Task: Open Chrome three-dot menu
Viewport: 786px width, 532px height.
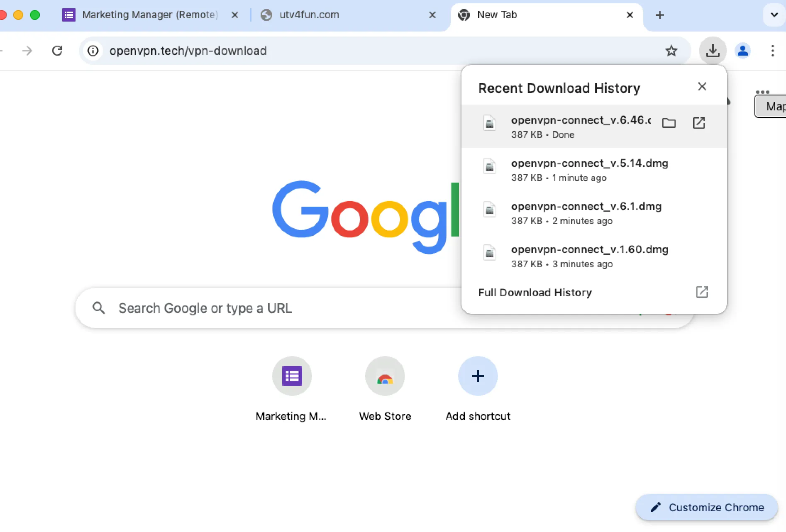Action: (772, 51)
